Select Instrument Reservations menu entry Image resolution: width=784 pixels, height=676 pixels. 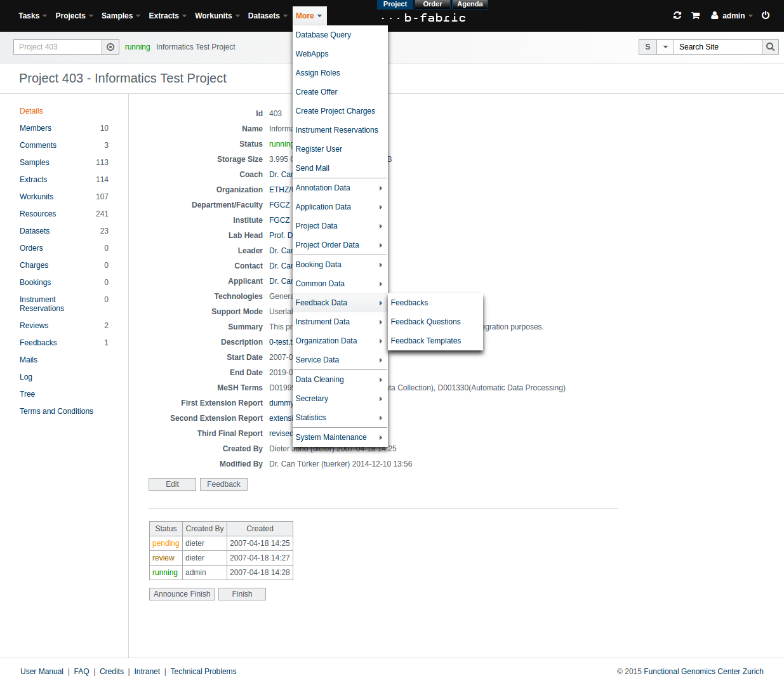click(x=336, y=130)
